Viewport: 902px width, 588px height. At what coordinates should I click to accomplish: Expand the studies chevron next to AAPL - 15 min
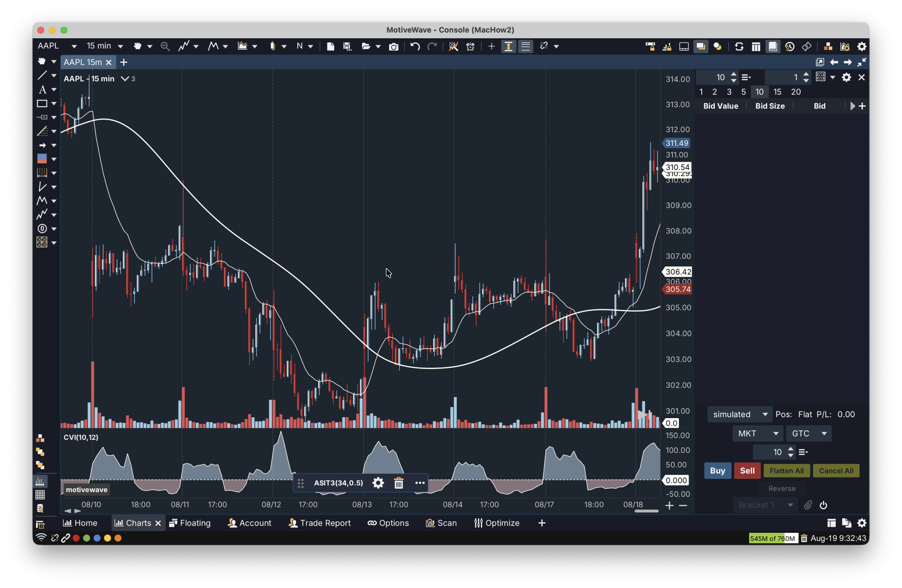click(x=125, y=79)
